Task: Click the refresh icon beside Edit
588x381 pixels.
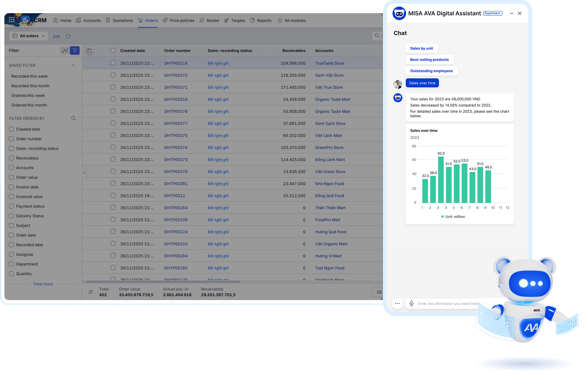Action: coord(68,36)
